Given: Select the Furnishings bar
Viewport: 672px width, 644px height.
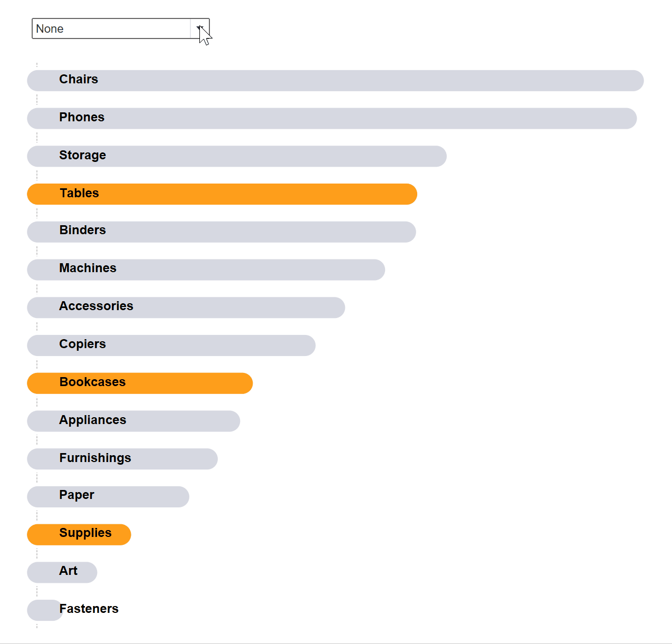Looking at the screenshot, I should tap(121, 459).
